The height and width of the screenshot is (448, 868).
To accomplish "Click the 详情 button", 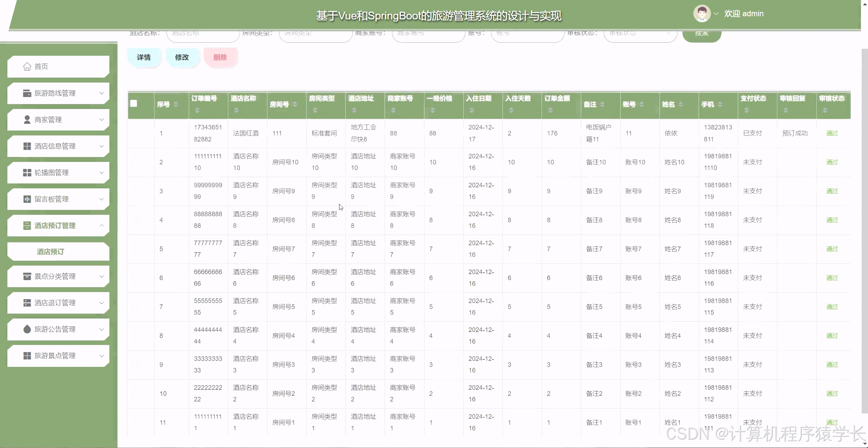I will [144, 57].
